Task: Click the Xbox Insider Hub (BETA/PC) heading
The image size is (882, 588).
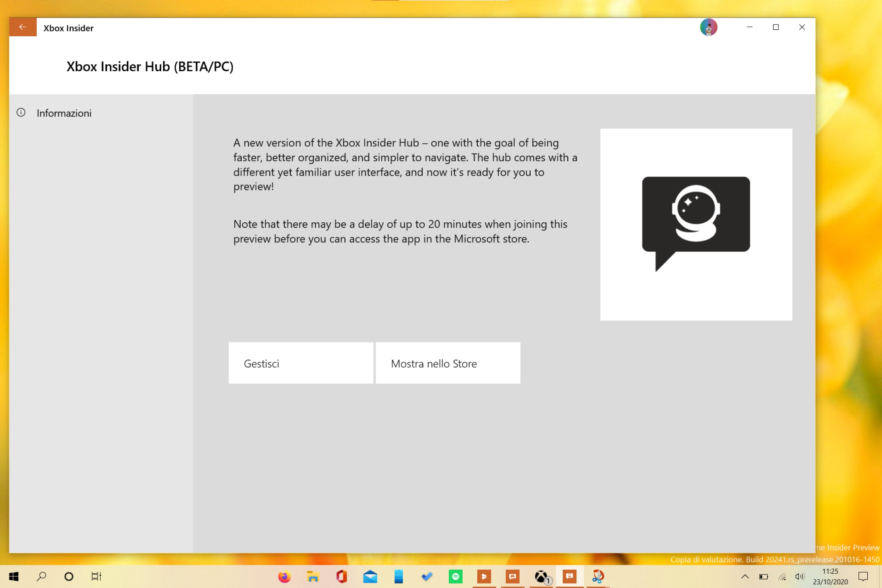Action: click(150, 67)
